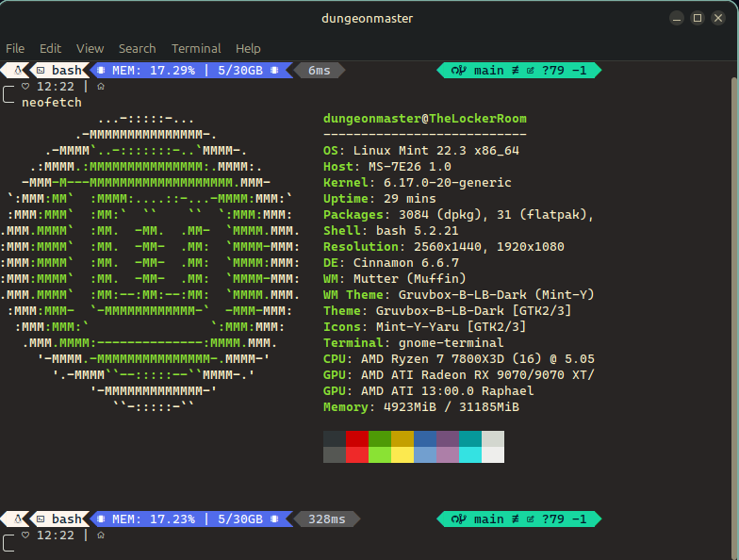Viewport: 739px width, 560px height.
Task: Click the Icons Mint-Y-Yaru line
Action: pos(425,327)
